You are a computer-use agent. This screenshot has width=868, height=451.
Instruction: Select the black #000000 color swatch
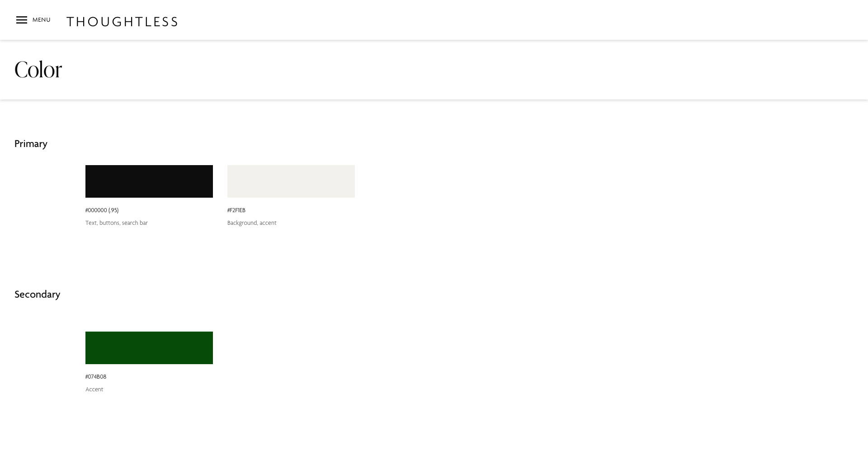[149, 181]
